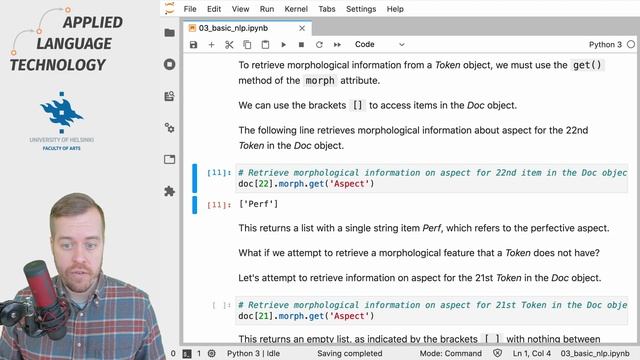Click the empty [ ]: prompt of unexecuted cell
The image size is (640, 360).
click(222, 305)
